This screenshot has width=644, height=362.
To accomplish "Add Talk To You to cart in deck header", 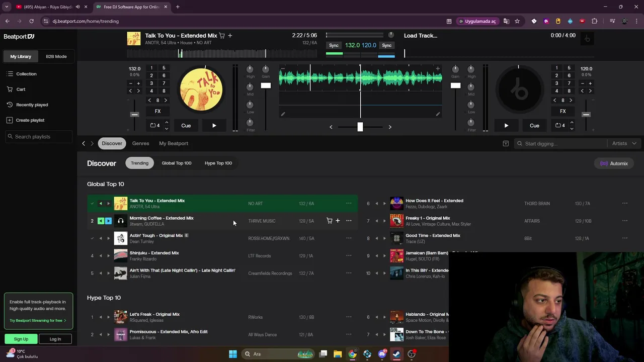I will click(222, 36).
